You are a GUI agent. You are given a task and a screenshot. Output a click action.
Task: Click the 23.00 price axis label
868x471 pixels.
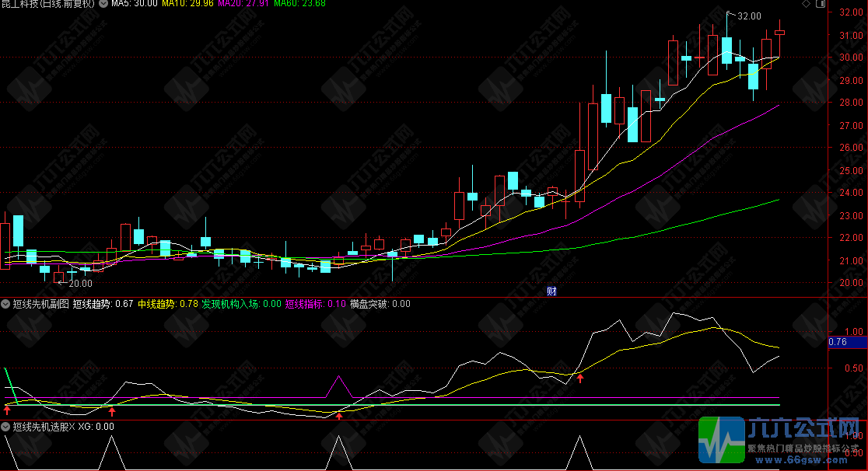pyautogui.click(x=851, y=215)
